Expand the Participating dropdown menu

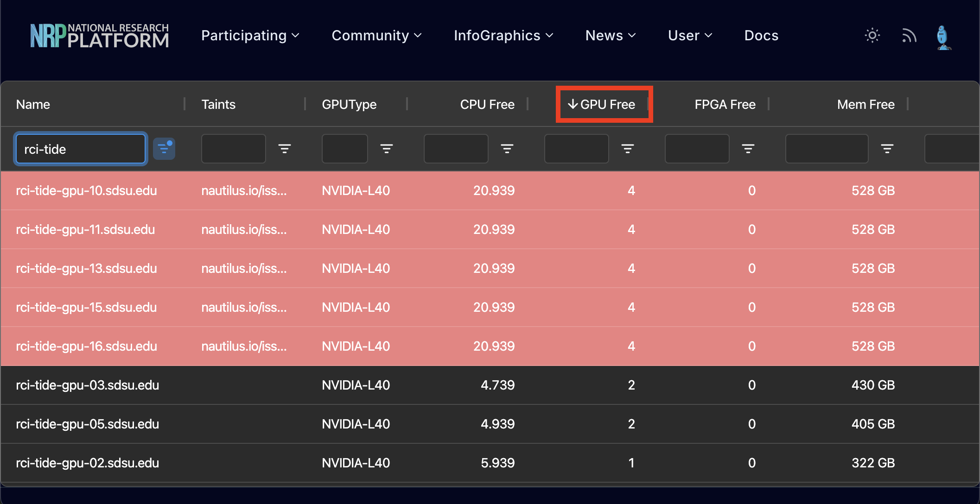(x=250, y=35)
